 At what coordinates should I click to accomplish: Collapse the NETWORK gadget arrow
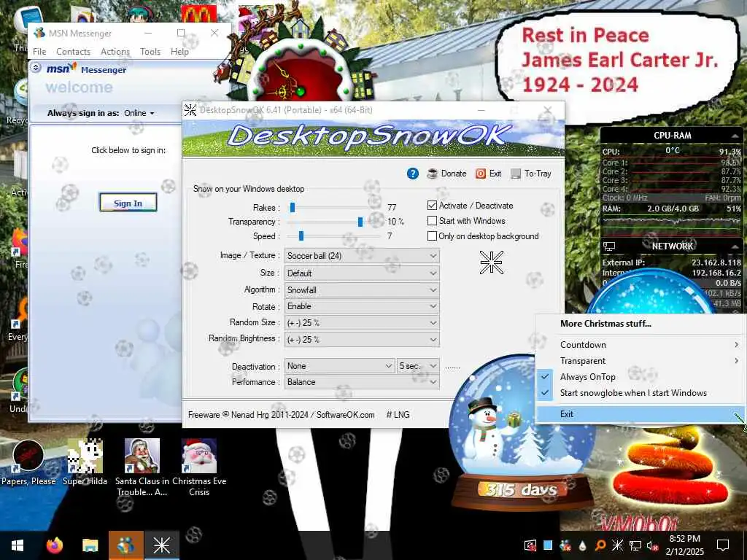(x=734, y=246)
